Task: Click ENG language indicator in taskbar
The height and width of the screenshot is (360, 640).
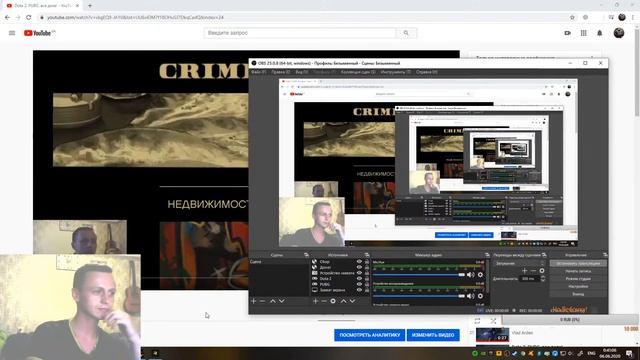Action: (x=591, y=353)
